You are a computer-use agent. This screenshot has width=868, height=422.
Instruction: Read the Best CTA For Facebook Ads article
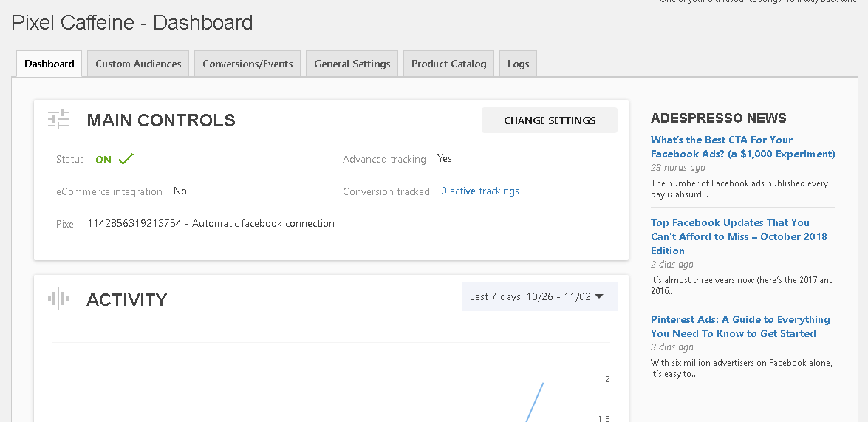(x=743, y=147)
